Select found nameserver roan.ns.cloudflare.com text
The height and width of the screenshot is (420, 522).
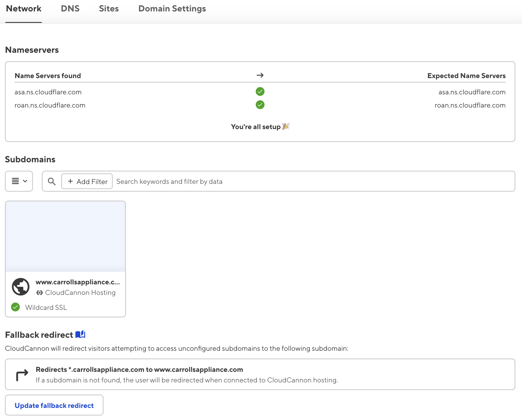point(50,105)
